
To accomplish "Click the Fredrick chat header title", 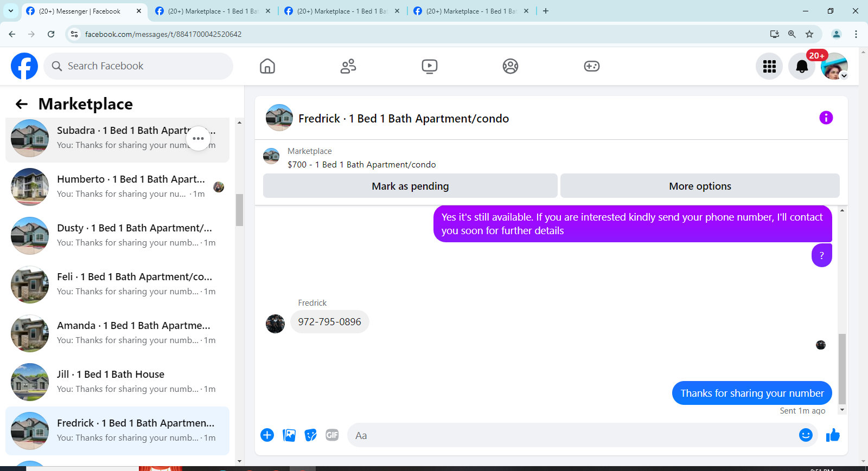I will click(404, 118).
